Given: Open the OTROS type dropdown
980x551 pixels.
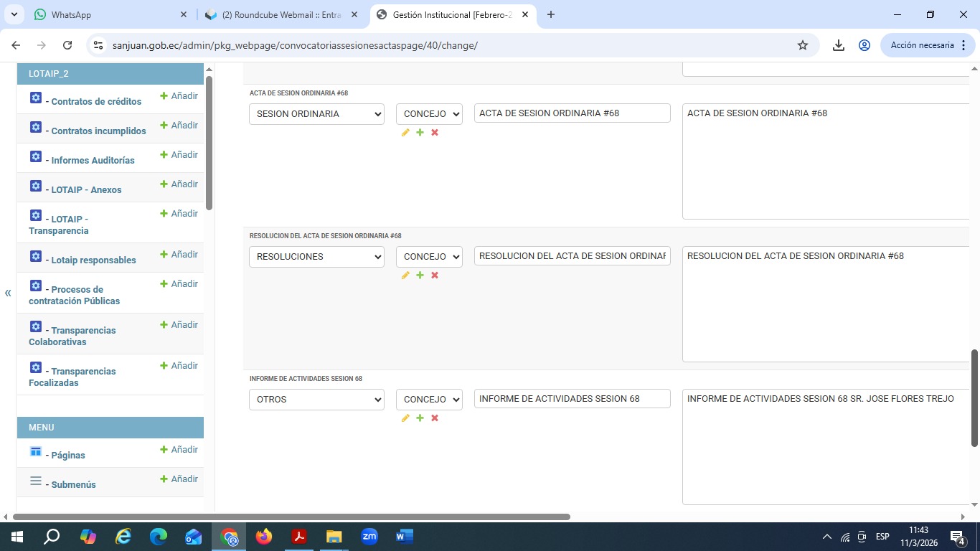Looking at the screenshot, I should pyautogui.click(x=316, y=400).
